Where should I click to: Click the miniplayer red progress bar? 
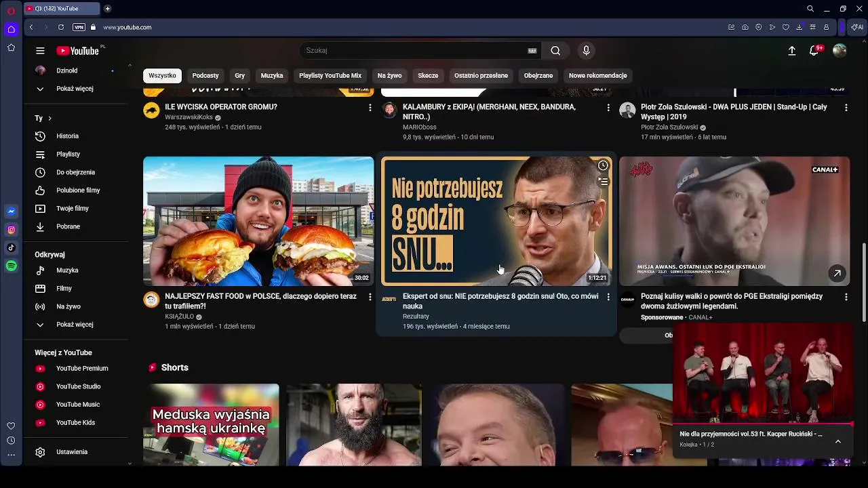click(x=763, y=424)
